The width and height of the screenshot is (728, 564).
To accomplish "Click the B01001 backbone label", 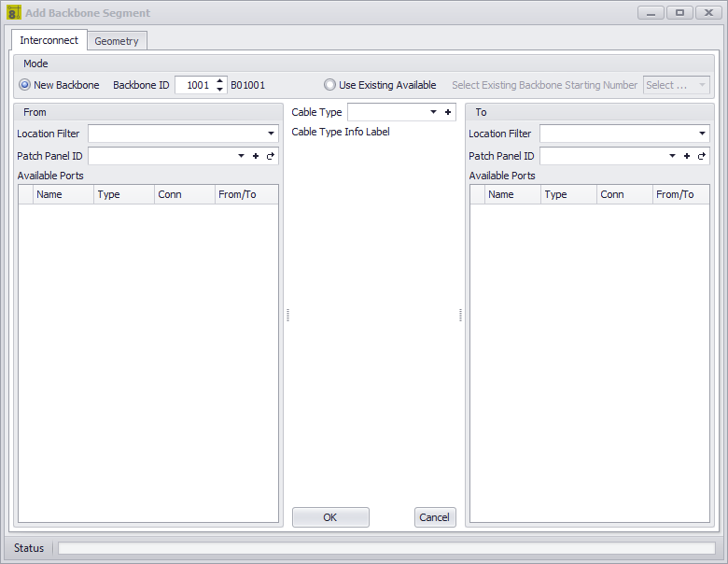I will pos(248,85).
